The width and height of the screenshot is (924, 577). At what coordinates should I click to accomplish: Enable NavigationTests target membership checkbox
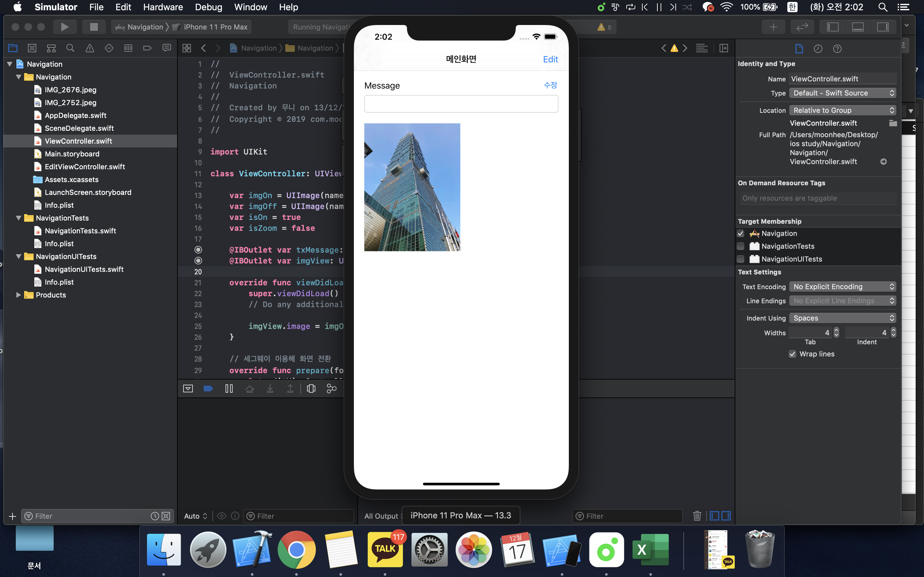coord(741,246)
